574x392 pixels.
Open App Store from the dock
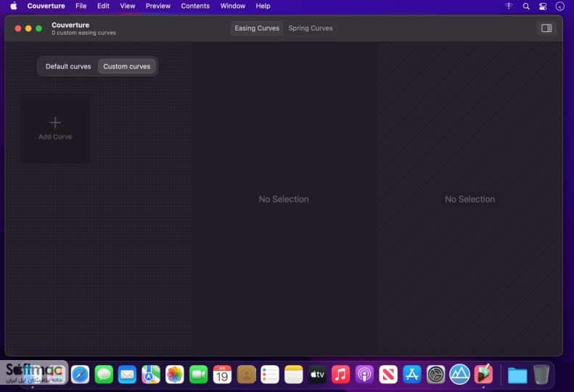pos(412,375)
